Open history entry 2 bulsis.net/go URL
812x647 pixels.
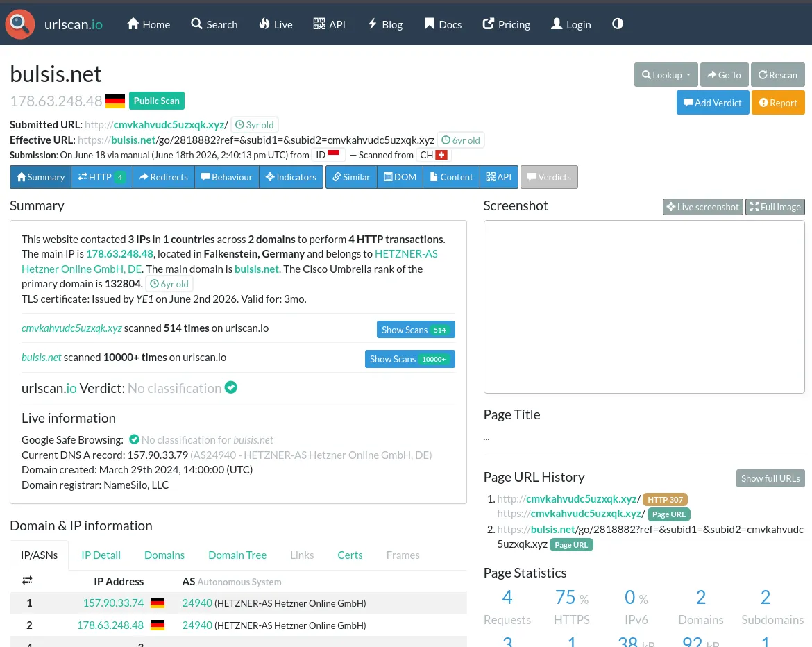pos(650,537)
